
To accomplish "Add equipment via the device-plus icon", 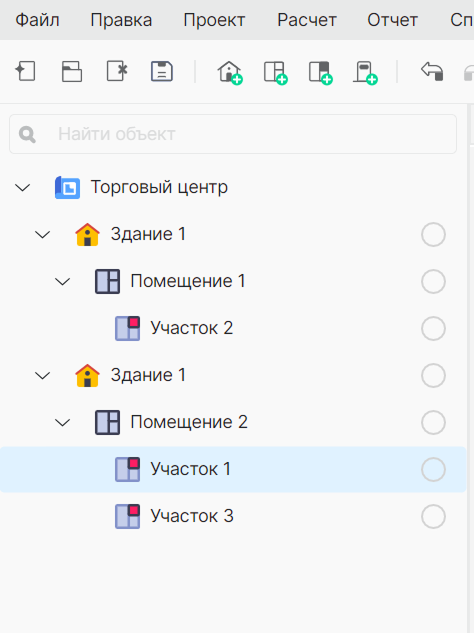I will [365, 73].
